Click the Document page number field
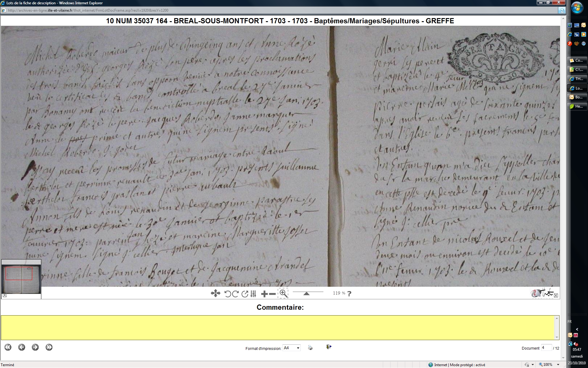588x368 pixels. click(546, 348)
